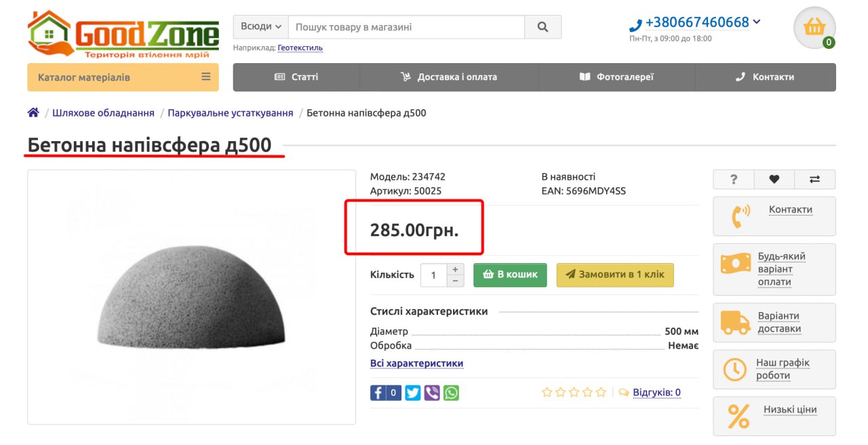Viewport: 868px width, 445px height.
Task: Decrease quantity with the minus stepper
Action: coord(455,280)
